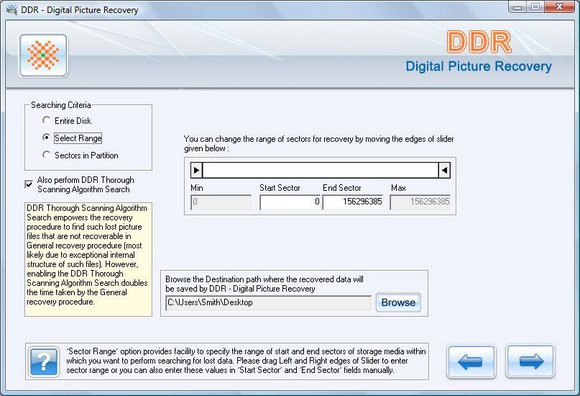580x396 pixels.
Task: Click the large DDR logo text
Action: pos(479,42)
